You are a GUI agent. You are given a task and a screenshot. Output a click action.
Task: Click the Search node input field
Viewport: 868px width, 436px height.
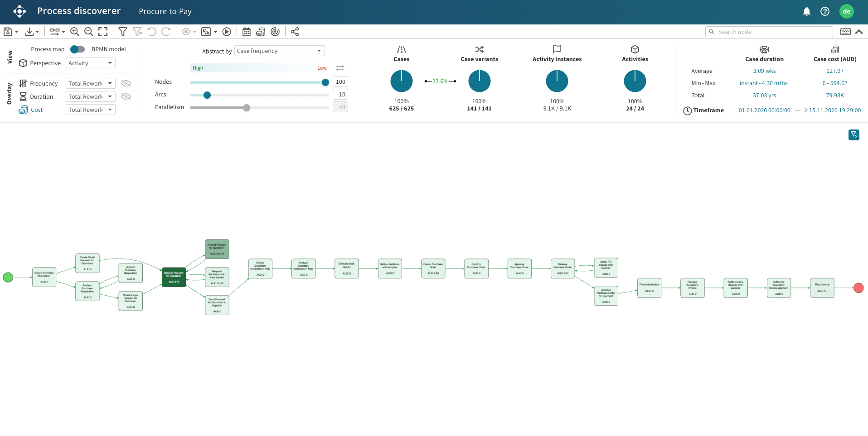click(x=773, y=32)
